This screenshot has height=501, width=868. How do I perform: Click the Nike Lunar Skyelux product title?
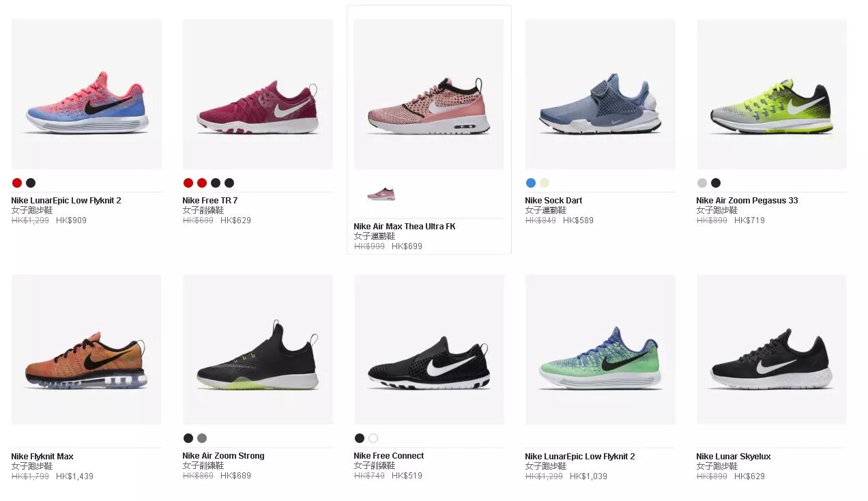point(734,457)
